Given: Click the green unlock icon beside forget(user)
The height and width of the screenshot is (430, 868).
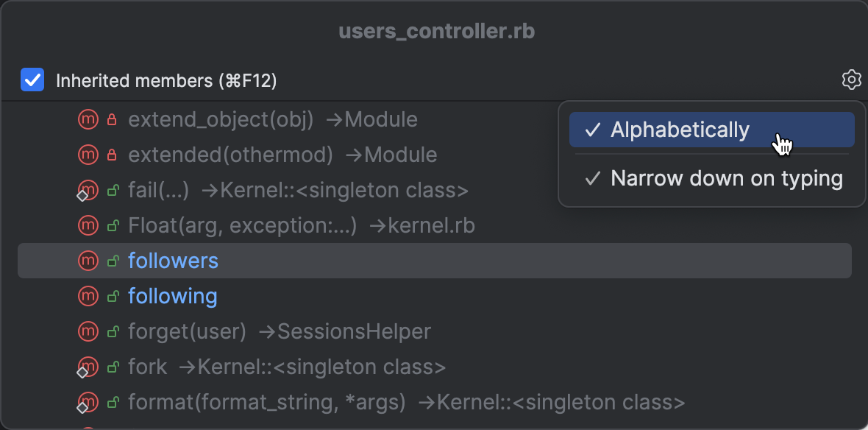Looking at the screenshot, I should pyautogui.click(x=112, y=331).
